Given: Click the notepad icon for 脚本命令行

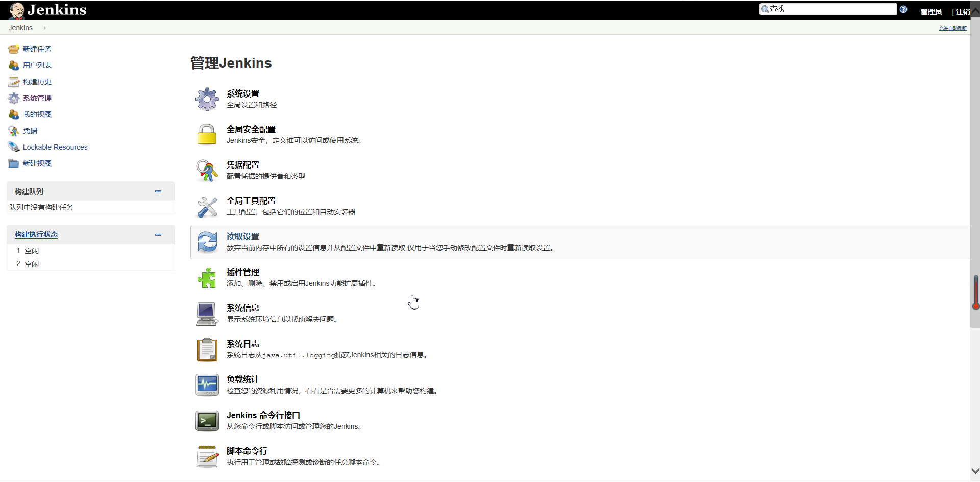Looking at the screenshot, I should click(x=207, y=456).
